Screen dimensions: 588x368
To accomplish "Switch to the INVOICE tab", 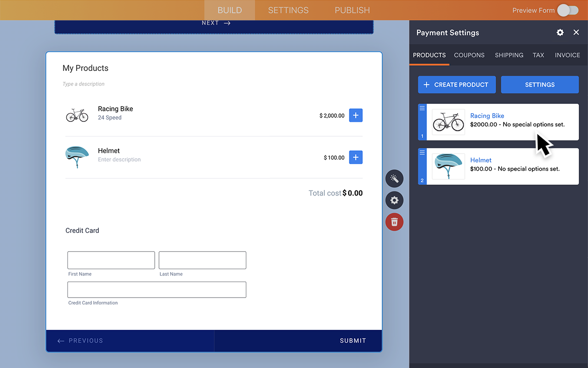I will [x=567, y=55].
